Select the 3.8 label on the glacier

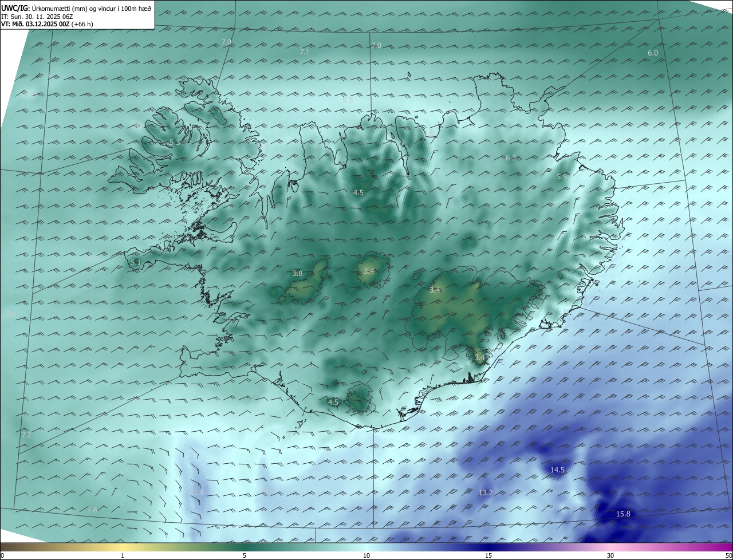click(297, 273)
